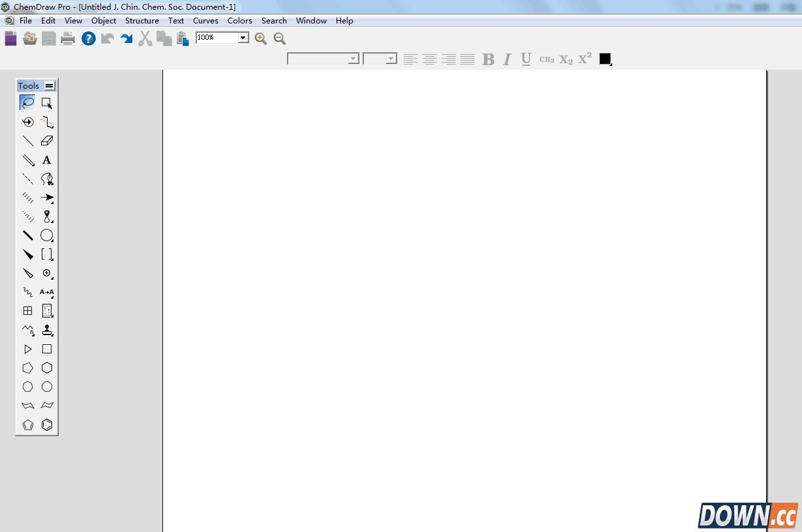Viewport: 802px width, 532px height.
Task: Select the Eraser tool
Action: click(47, 141)
